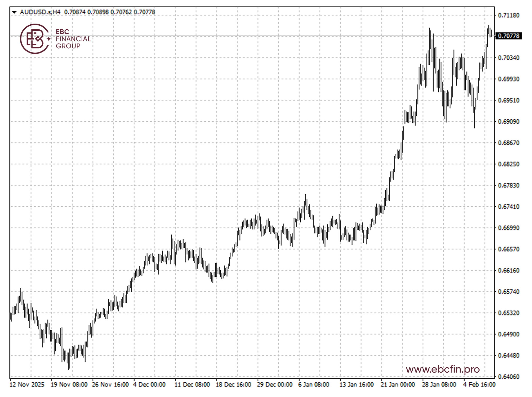Click the EBC circular logo icon
This screenshot has height=397, width=532.
point(34,39)
